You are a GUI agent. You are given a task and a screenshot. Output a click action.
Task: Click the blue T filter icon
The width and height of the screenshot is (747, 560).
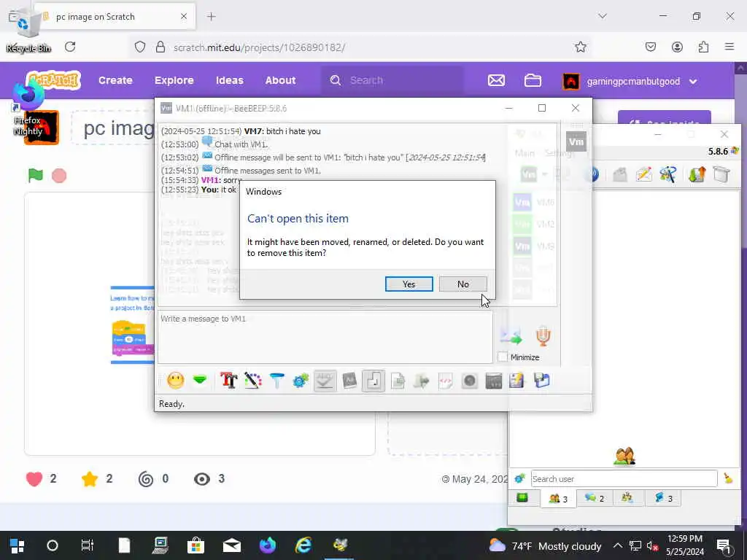276,381
